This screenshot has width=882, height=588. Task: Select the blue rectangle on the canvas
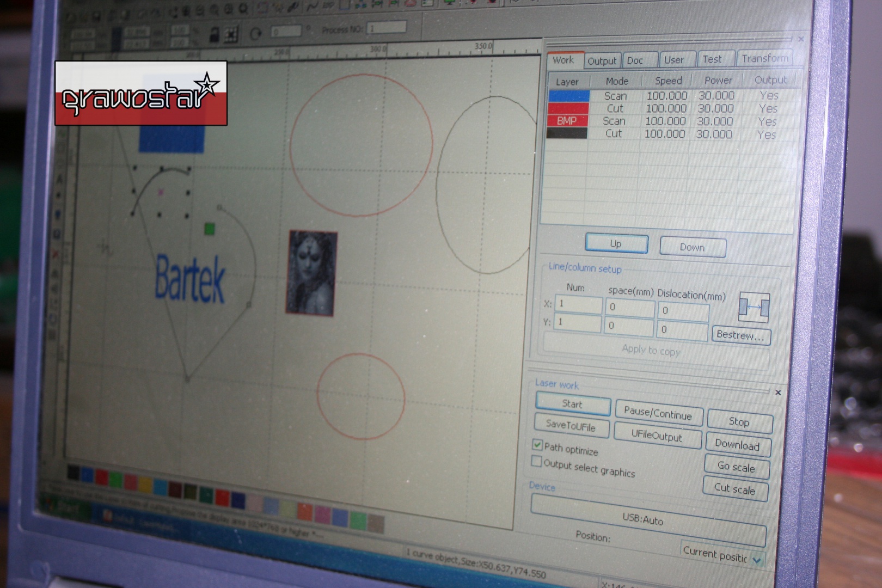pos(171,139)
